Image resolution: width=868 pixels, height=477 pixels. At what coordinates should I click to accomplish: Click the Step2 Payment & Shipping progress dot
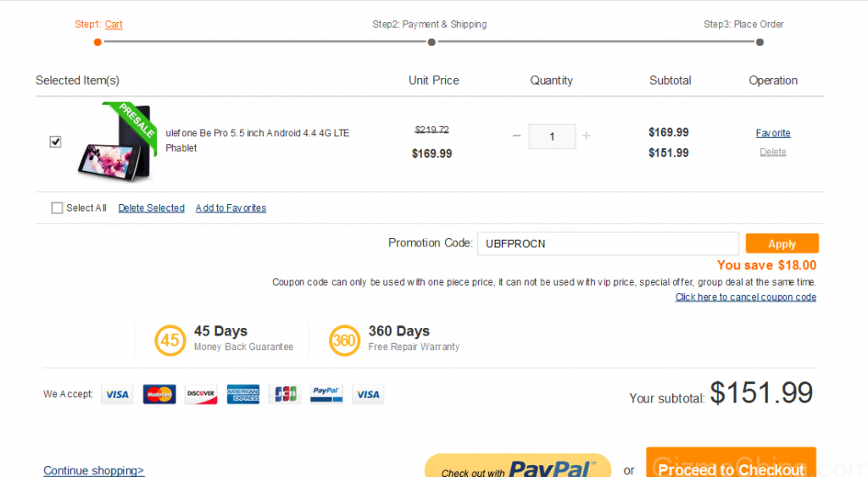(x=431, y=42)
